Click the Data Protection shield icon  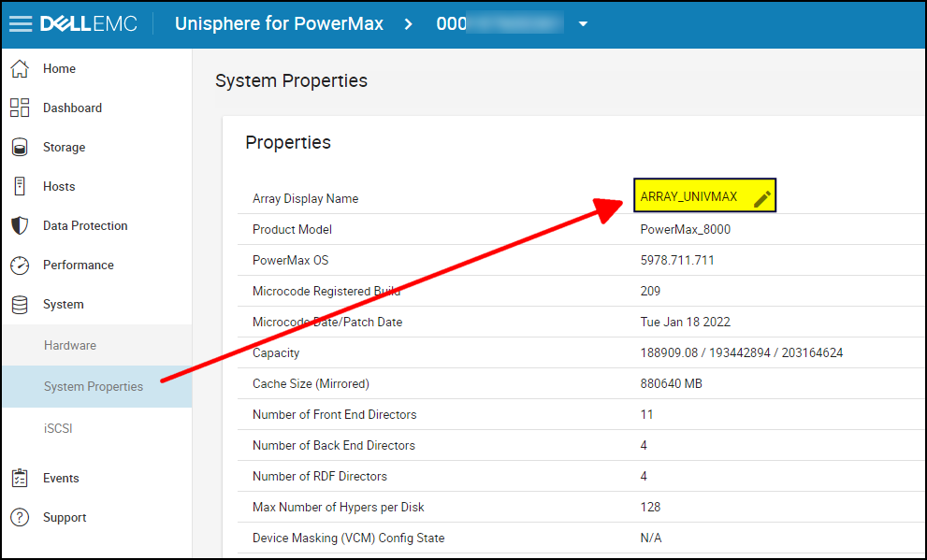pos(20,225)
